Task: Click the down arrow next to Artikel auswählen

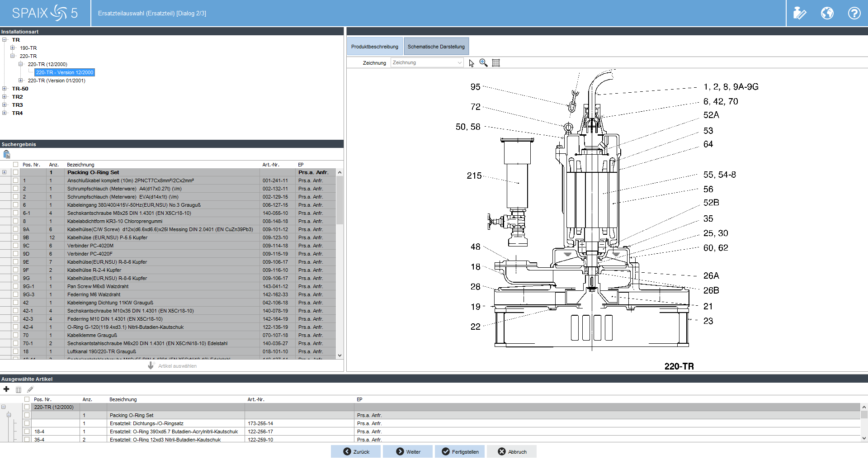Action: [151, 365]
